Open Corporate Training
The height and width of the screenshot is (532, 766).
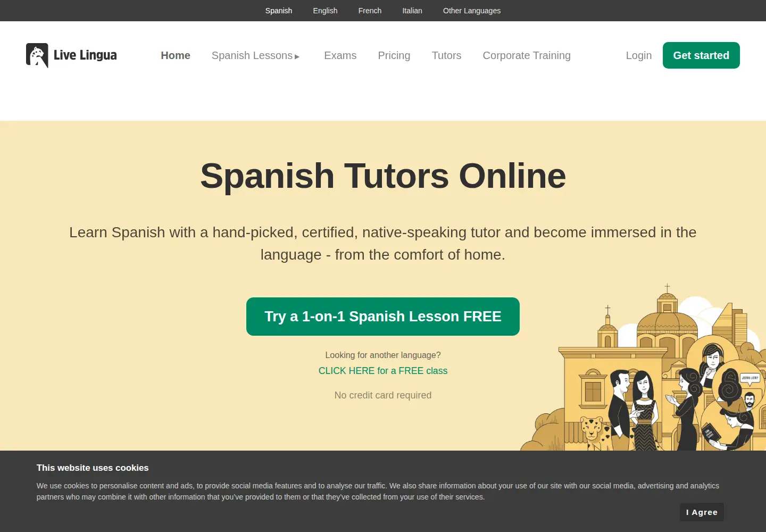click(527, 55)
